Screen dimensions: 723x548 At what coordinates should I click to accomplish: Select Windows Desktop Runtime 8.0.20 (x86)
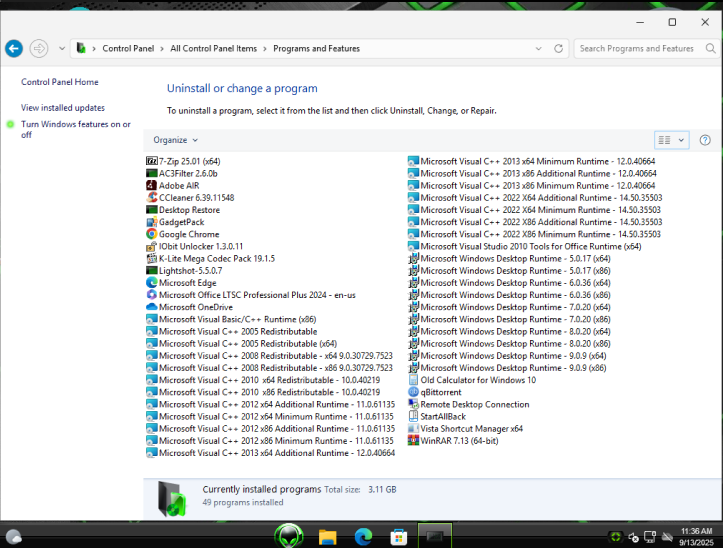pyautogui.click(x=510, y=344)
